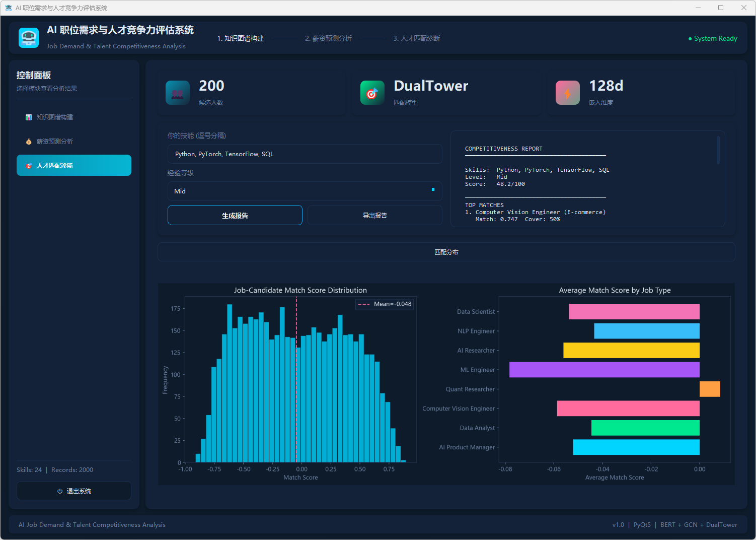Click the candidates count icon
This screenshot has height=540, width=756.
(x=178, y=93)
